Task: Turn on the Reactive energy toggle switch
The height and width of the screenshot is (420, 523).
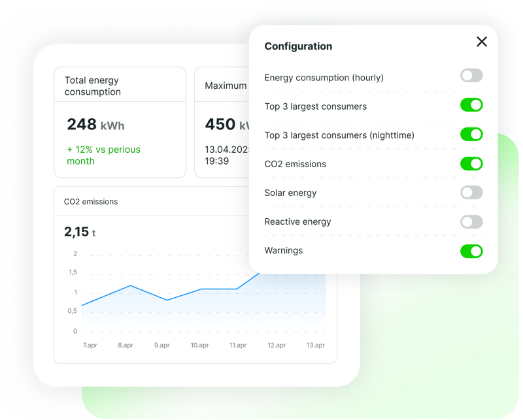Action: click(x=471, y=222)
